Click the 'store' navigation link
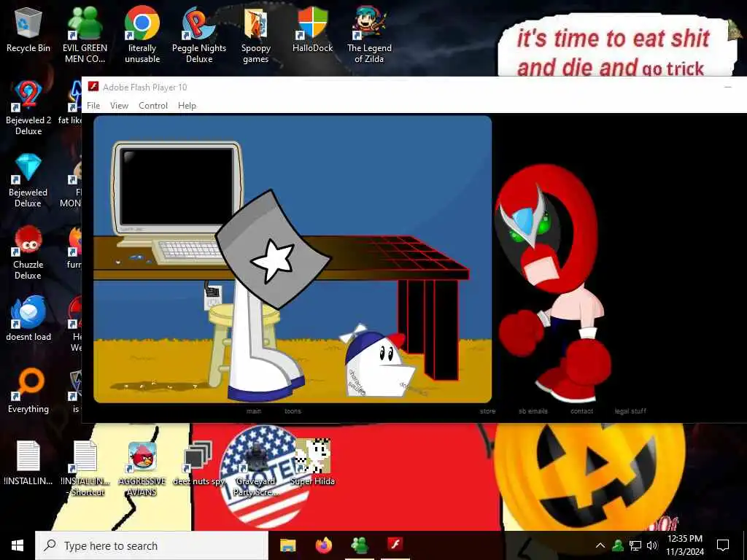 click(487, 411)
